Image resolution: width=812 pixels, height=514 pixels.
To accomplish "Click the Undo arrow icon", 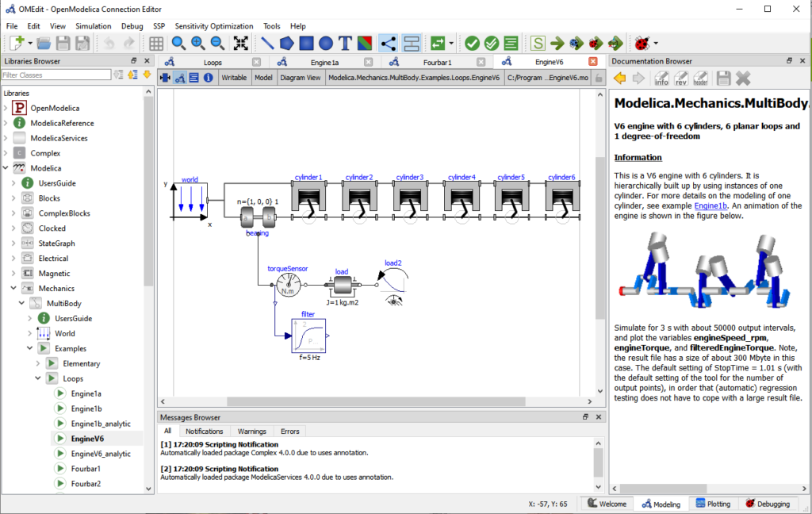I will click(109, 44).
